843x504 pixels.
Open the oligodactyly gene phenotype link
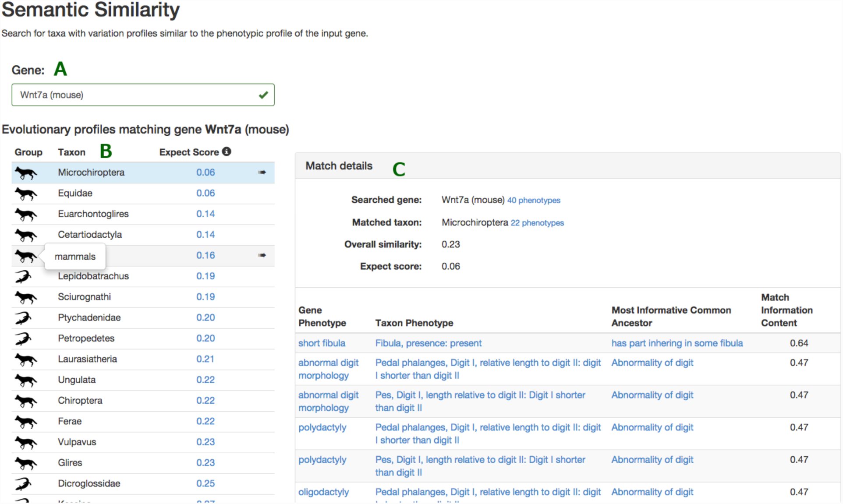tap(323, 492)
